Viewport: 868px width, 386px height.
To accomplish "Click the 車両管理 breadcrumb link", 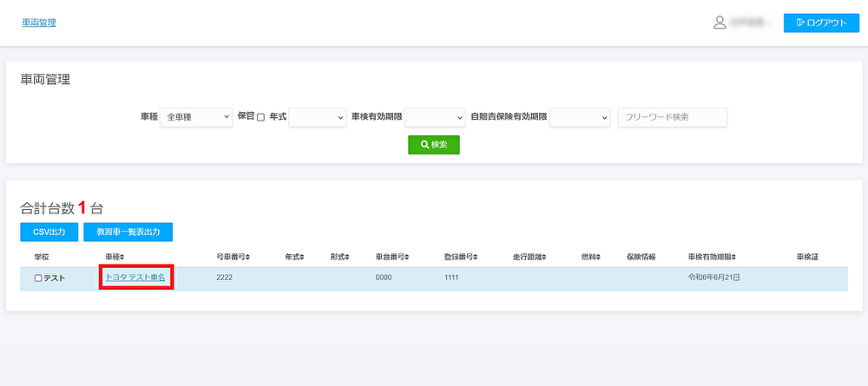I will click(38, 23).
